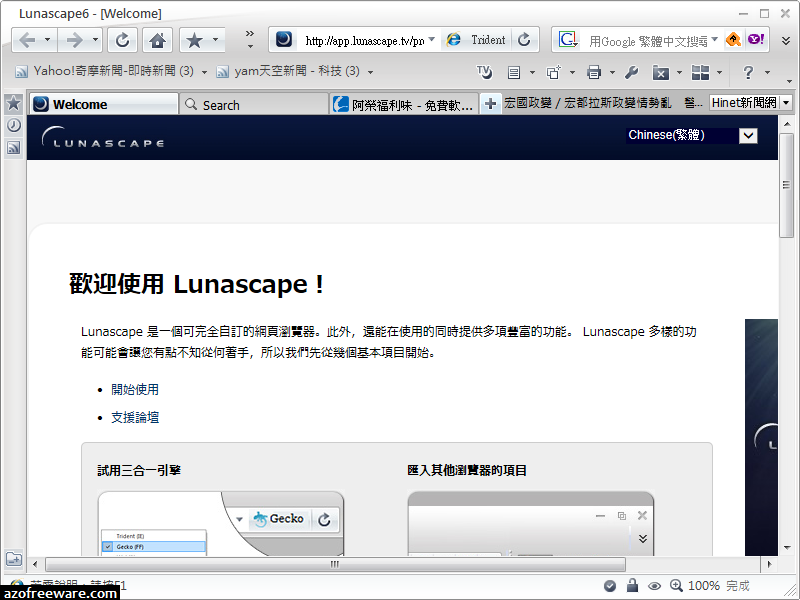Click the new window toolbar icon
The image size is (800, 600).
coord(554,72)
